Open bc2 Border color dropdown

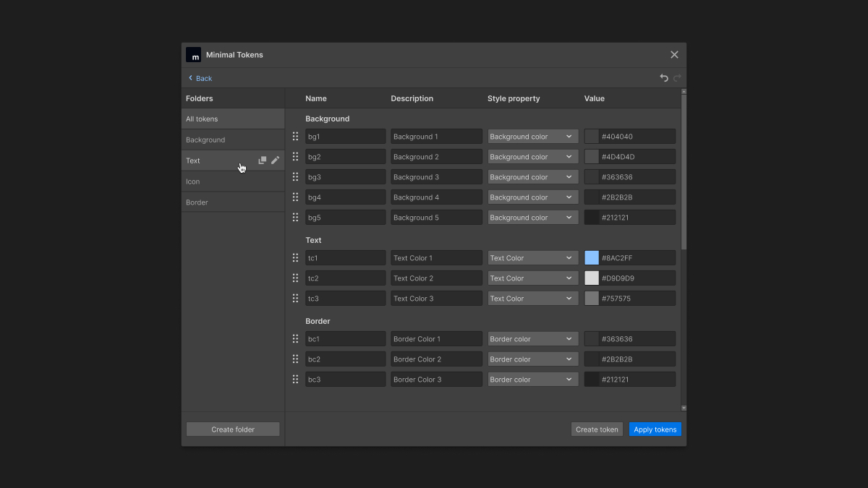point(533,359)
